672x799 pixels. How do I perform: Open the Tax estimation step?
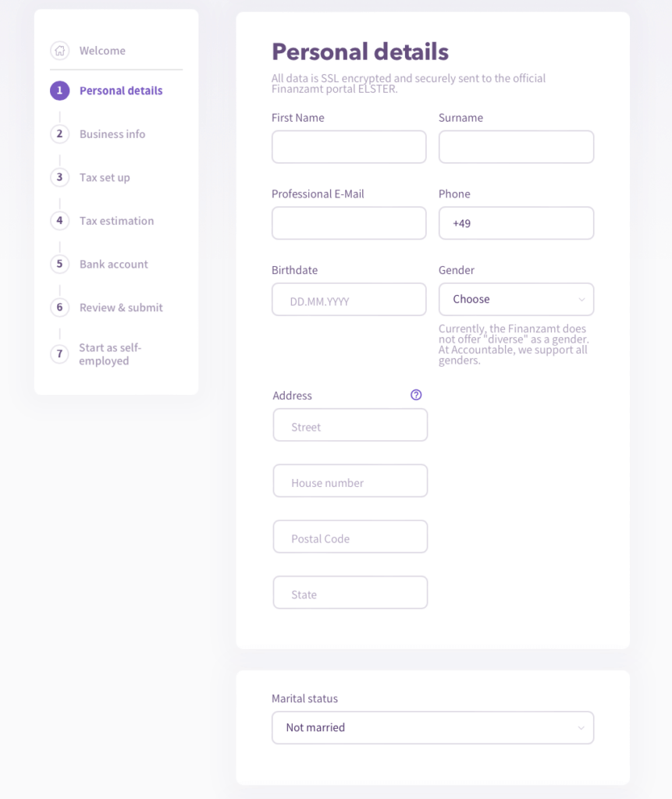click(116, 221)
